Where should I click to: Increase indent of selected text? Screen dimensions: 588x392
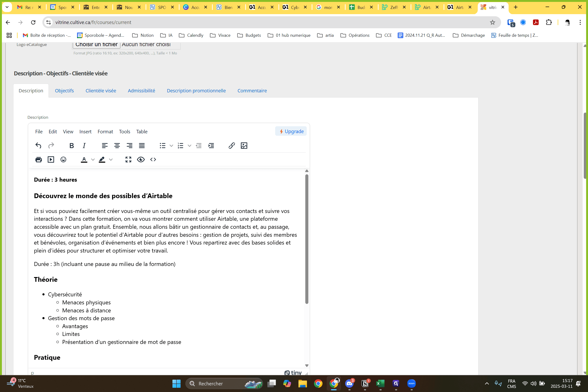point(211,146)
